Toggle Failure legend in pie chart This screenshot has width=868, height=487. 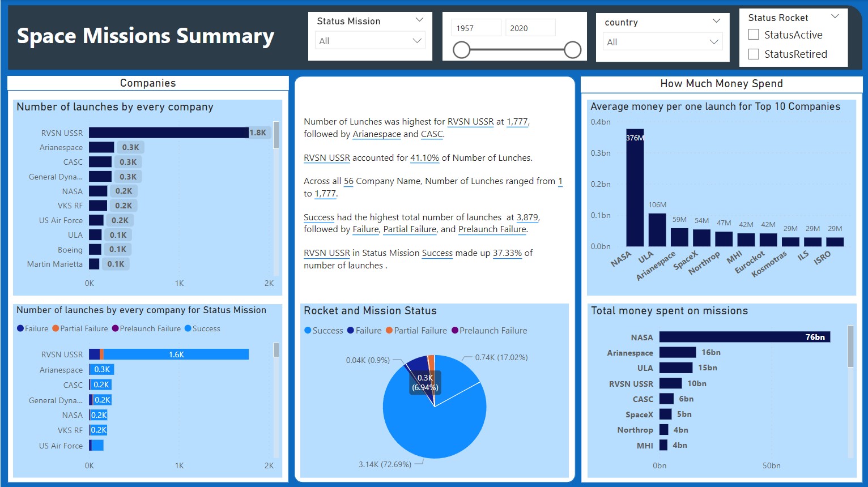364,330
